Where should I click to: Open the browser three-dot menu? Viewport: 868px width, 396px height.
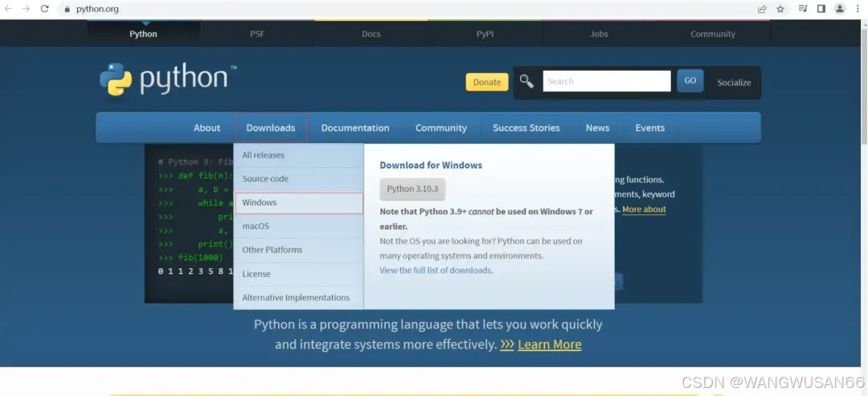coord(858,9)
